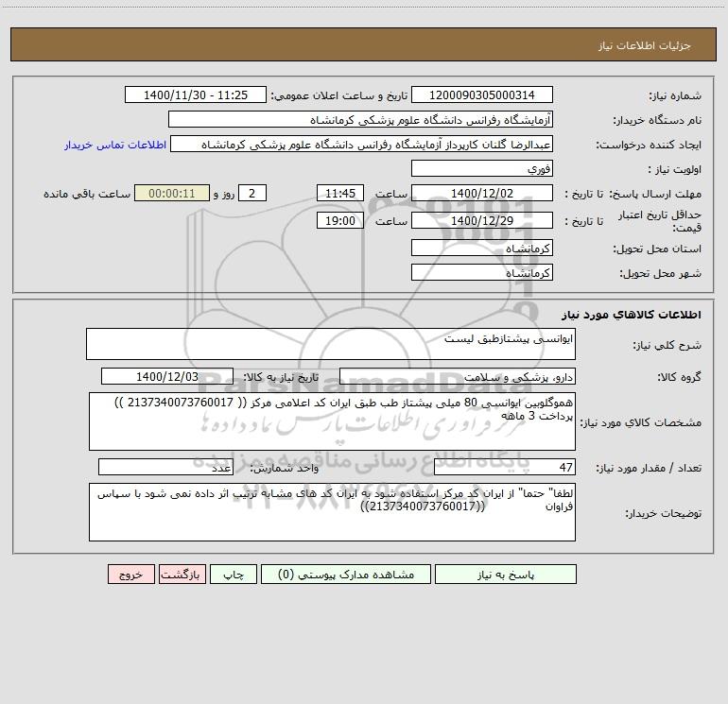Click the 'ایجاد کننده درخواست:' label
728x704 pixels.
click(649, 146)
